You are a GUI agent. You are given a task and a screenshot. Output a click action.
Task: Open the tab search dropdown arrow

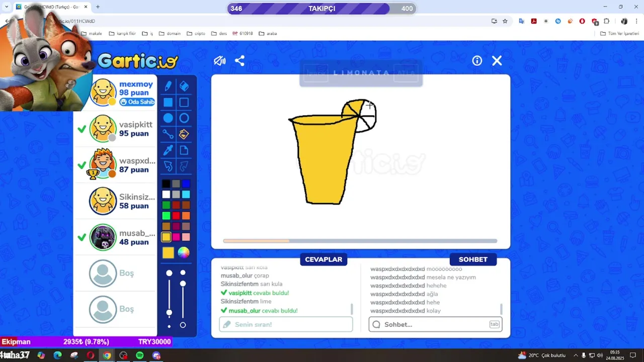7,7
